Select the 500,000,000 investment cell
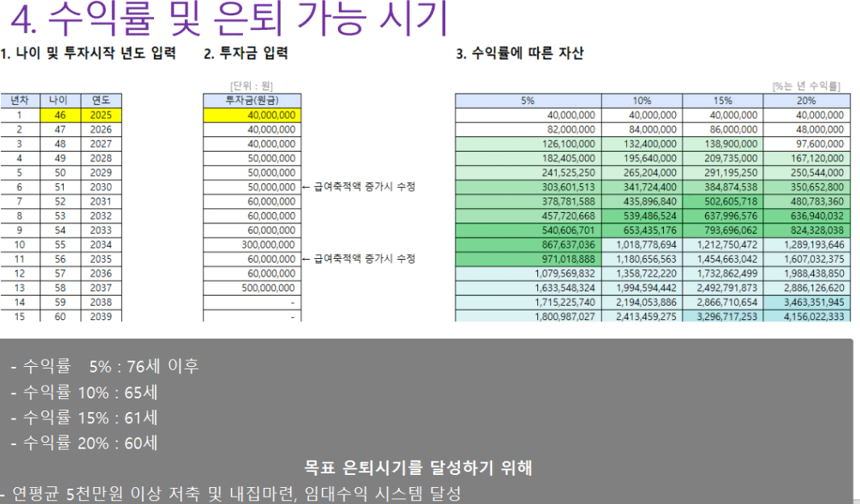This screenshot has height=504, width=860. [251, 289]
